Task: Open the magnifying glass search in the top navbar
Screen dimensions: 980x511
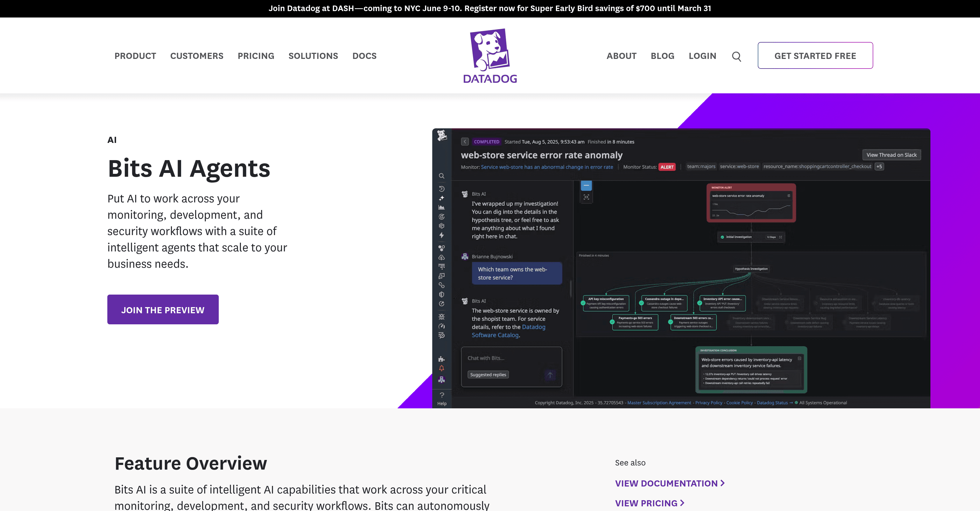Action: pyautogui.click(x=736, y=56)
